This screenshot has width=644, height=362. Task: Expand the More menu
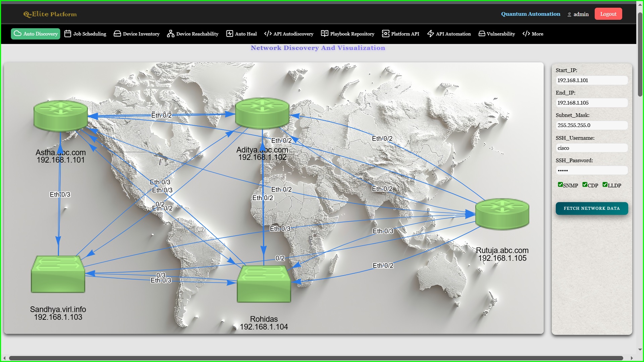coord(533,34)
